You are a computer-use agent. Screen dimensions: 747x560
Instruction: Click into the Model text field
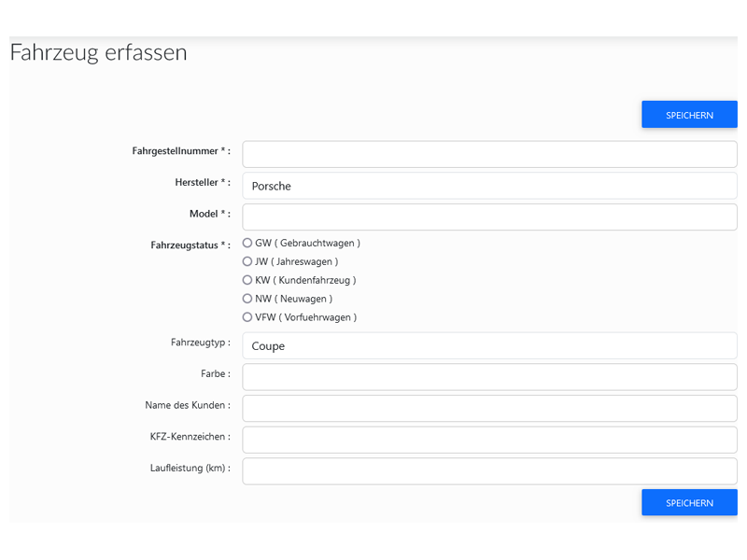tap(489, 217)
